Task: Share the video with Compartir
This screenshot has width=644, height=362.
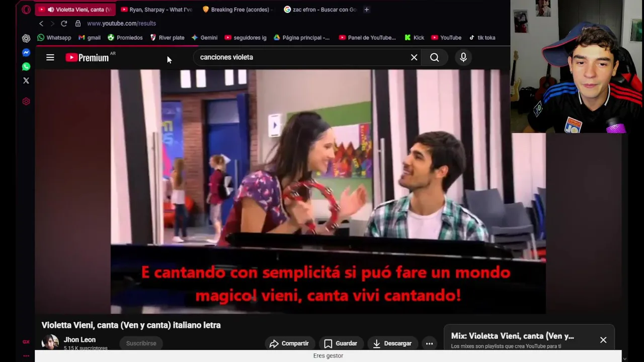Action: pyautogui.click(x=290, y=343)
